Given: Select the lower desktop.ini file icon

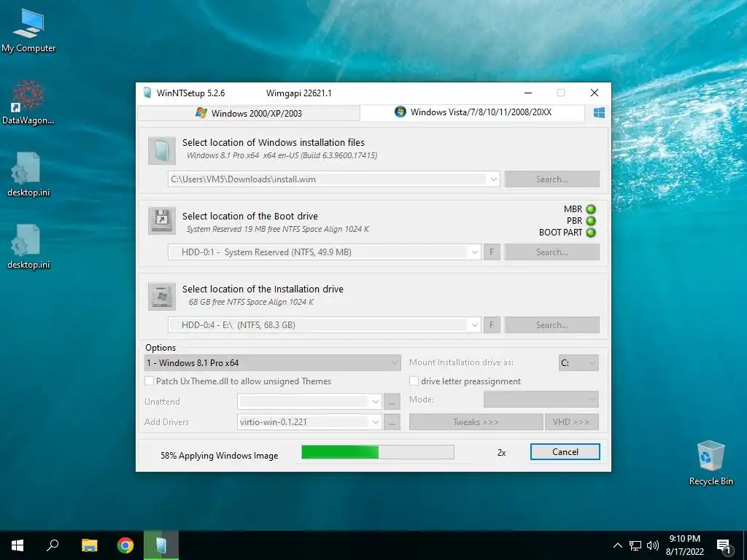Looking at the screenshot, I should [28, 246].
